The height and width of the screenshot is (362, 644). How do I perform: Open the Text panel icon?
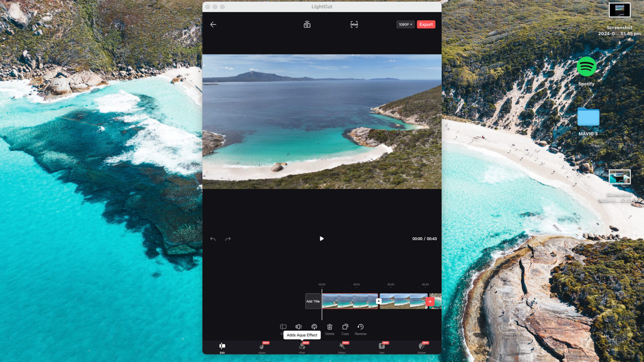pyautogui.click(x=382, y=347)
